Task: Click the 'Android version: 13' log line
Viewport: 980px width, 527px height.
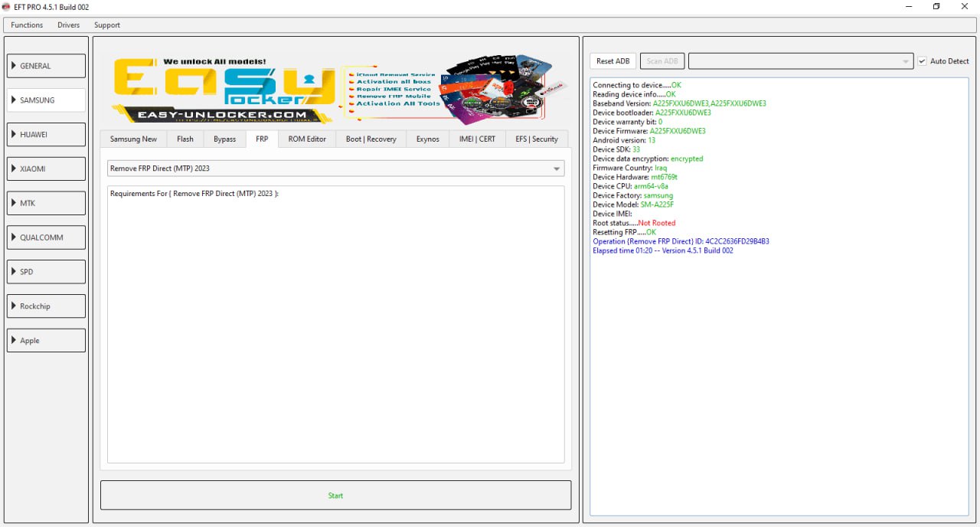Action: tap(624, 140)
